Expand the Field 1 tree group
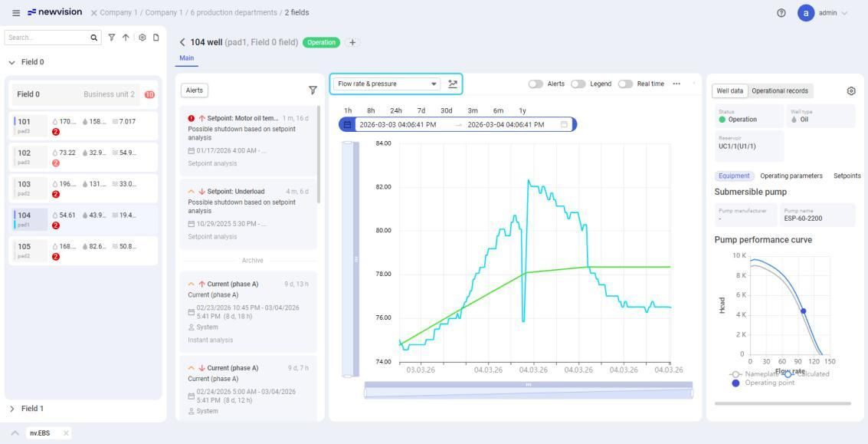868x444 pixels. click(x=11, y=409)
